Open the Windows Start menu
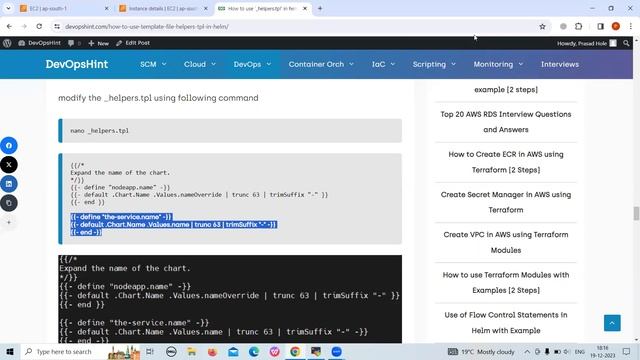The width and height of the screenshot is (640, 360). coord(10,352)
